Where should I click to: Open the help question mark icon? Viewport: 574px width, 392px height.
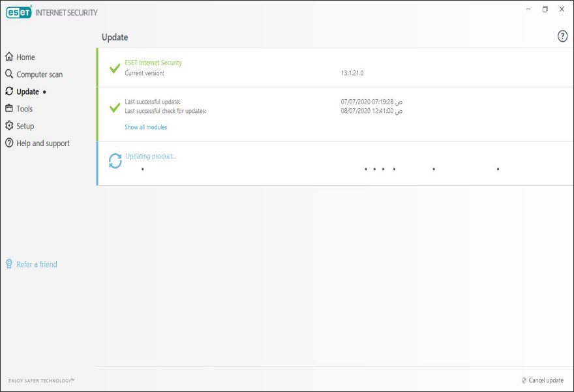tap(562, 37)
